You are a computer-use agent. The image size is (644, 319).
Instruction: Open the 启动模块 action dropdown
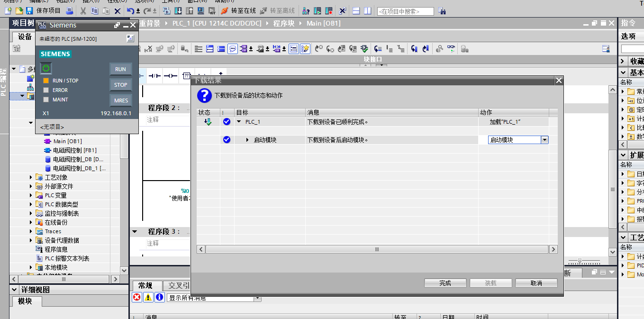tap(544, 140)
